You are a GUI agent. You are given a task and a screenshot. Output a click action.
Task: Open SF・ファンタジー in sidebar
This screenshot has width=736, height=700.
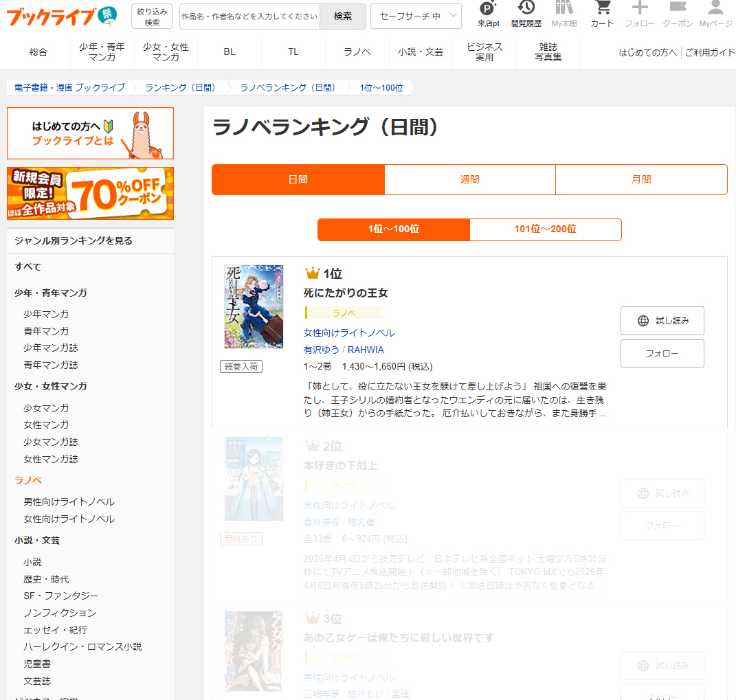coord(61,596)
